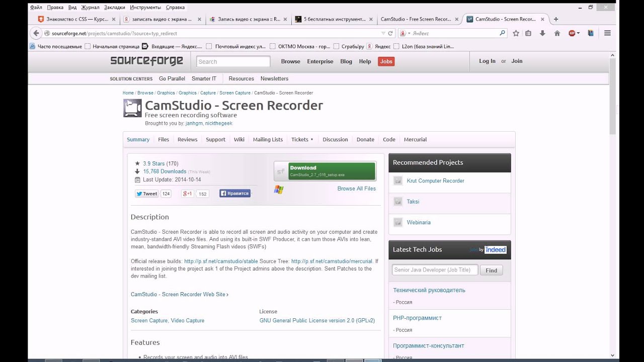
Task: Click the Senior Java Developer job title field
Action: pyautogui.click(x=435, y=270)
